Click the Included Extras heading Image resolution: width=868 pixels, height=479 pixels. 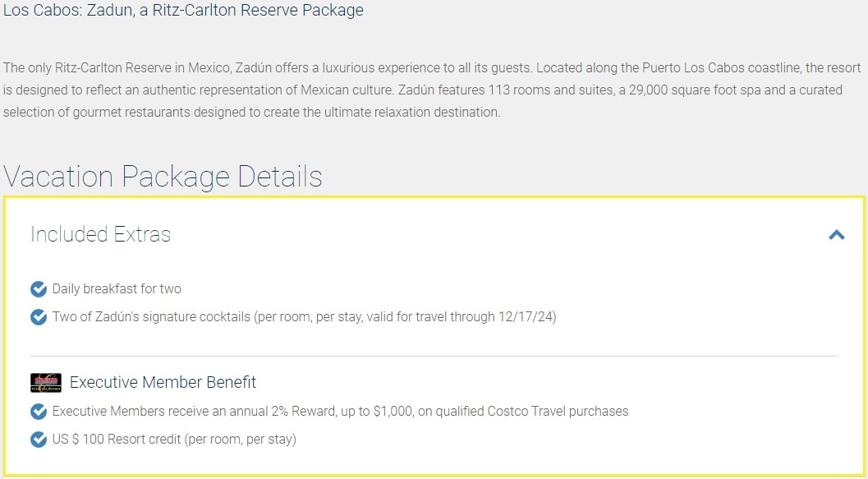coord(100,234)
